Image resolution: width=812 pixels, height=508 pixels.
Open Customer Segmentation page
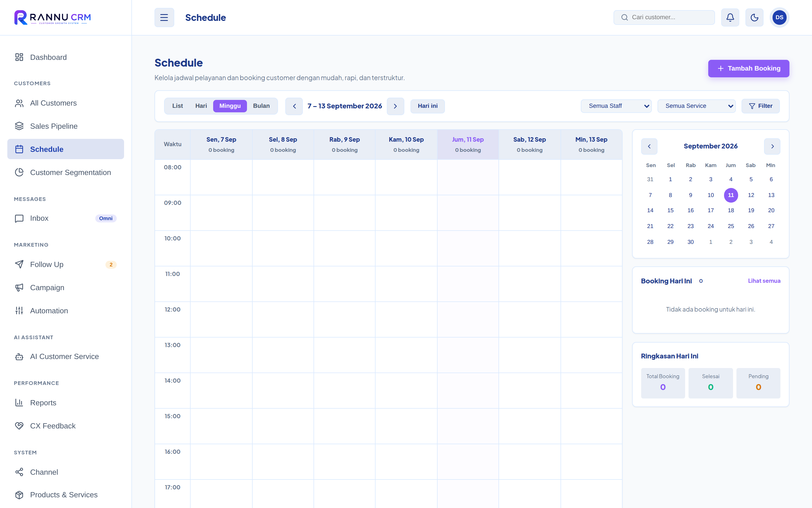[x=66, y=172]
